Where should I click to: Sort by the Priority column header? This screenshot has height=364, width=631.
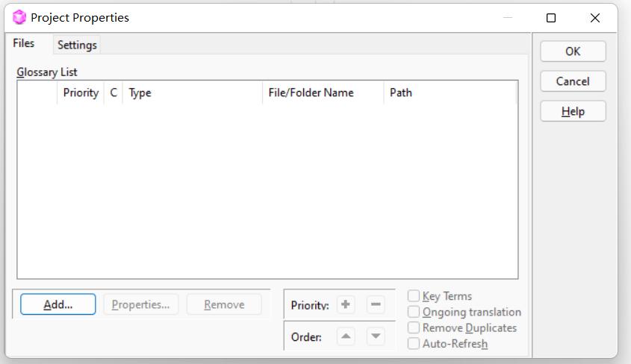(81, 92)
